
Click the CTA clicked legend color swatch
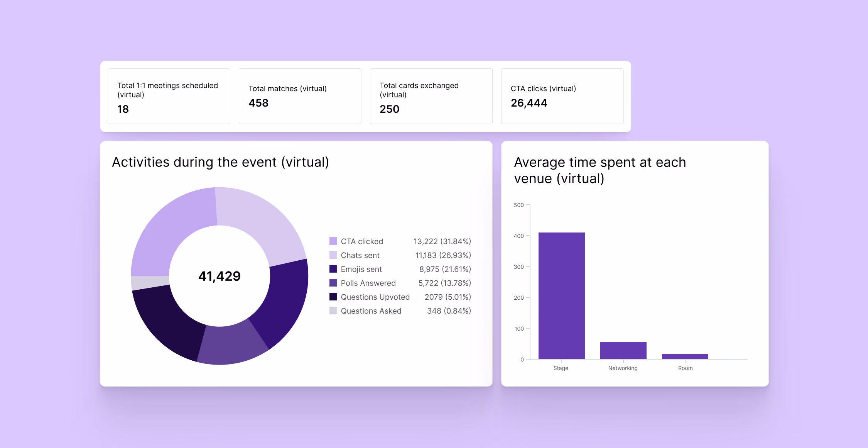333,241
